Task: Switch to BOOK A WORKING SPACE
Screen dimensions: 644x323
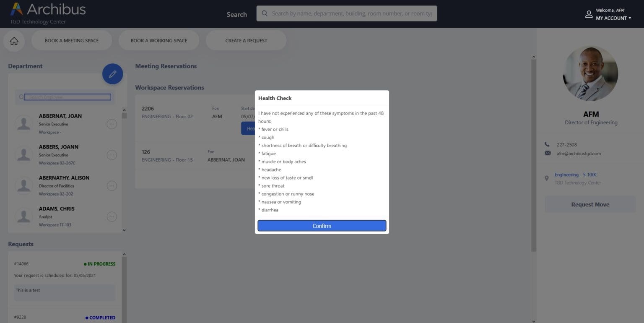Action: coord(159,40)
